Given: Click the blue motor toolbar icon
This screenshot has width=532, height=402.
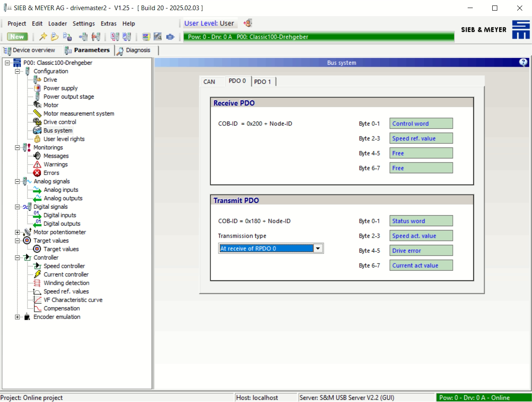Looking at the screenshot, I should click(170, 37).
